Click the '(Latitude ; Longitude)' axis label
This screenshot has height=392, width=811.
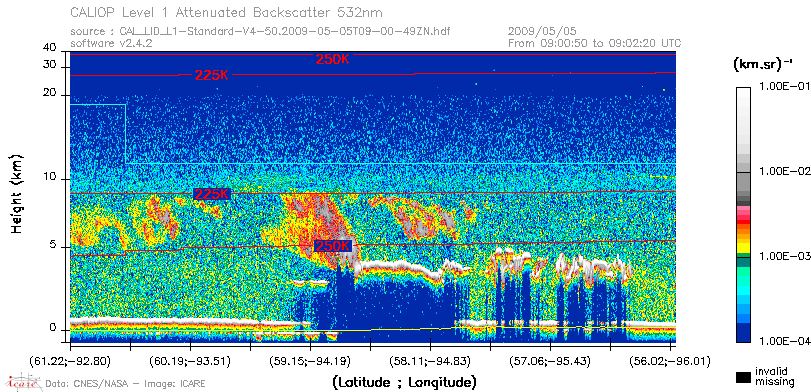click(x=404, y=383)
